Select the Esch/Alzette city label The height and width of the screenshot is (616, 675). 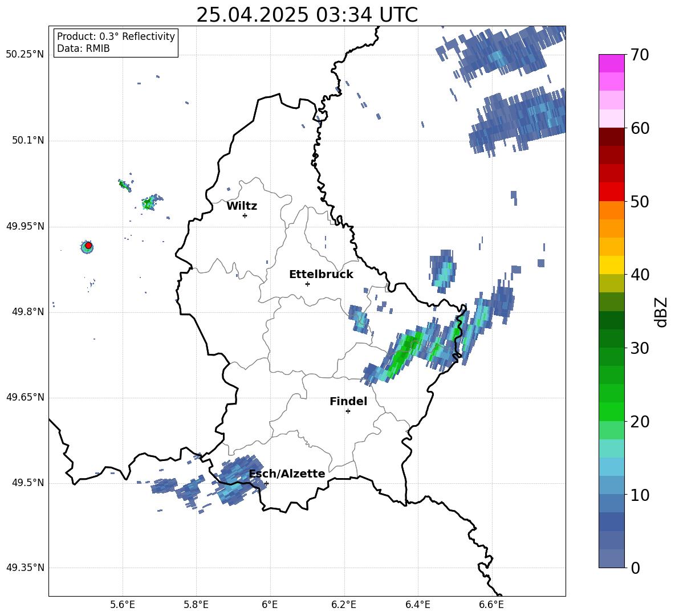click(x=287, y=474)
